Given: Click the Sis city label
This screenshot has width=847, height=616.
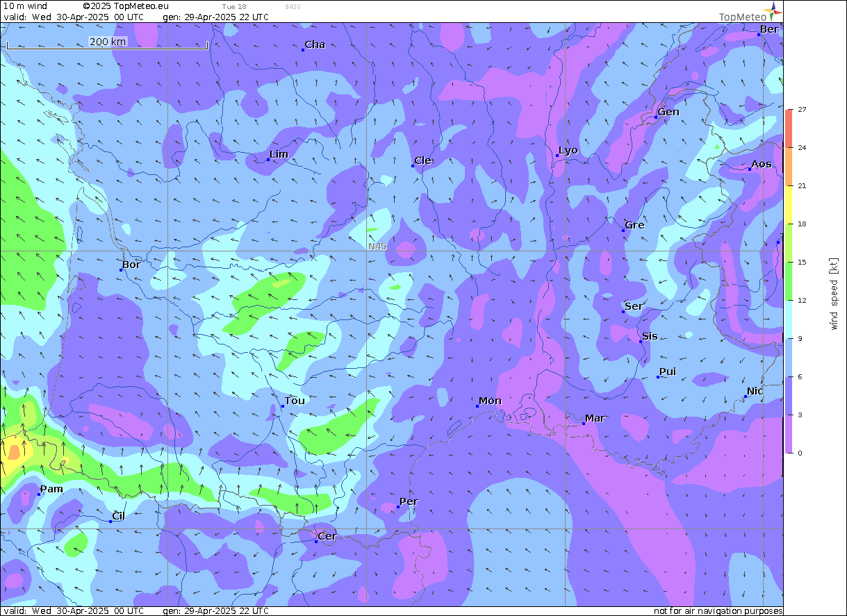Looking at the screenshot, I should (650, 336).
